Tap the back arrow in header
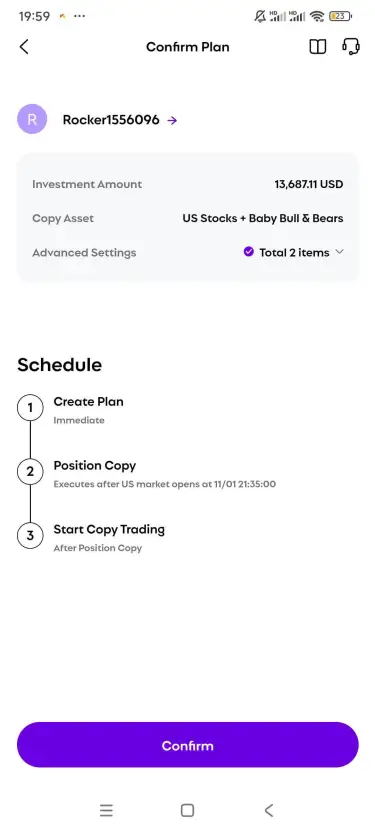Image resolution: width=375 pixels, height=833 pixels. point(24,47)
